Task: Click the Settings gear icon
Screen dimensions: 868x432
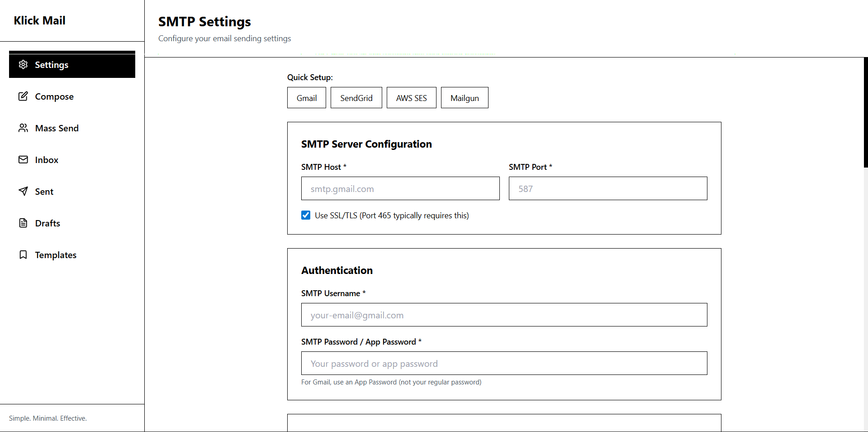Action: [23, 65]
